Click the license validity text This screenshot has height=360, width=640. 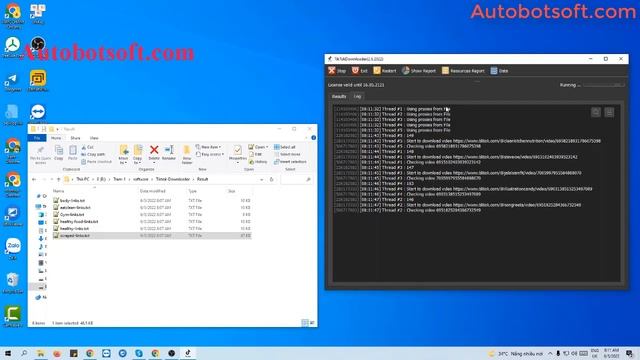click(356, 85)
